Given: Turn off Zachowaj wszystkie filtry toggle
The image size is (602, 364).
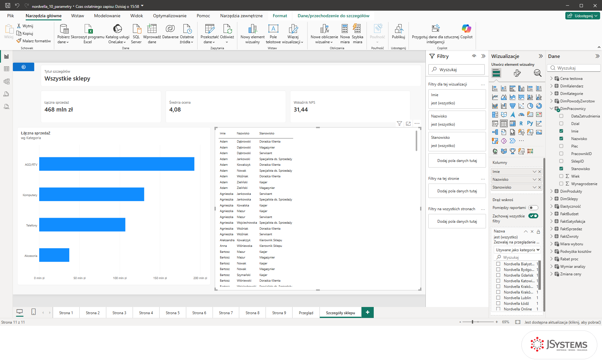Looking at the screenshot, I should coord(533,216).
